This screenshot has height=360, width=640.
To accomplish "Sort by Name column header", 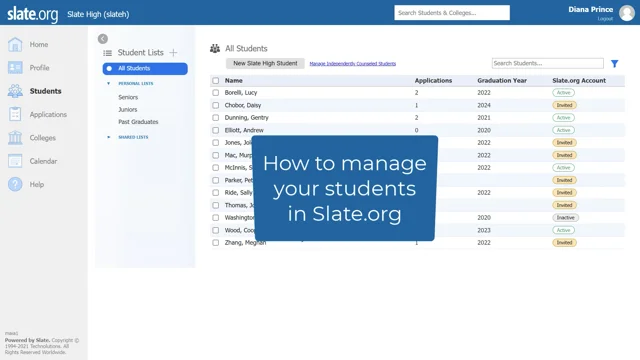I will 233,81.
